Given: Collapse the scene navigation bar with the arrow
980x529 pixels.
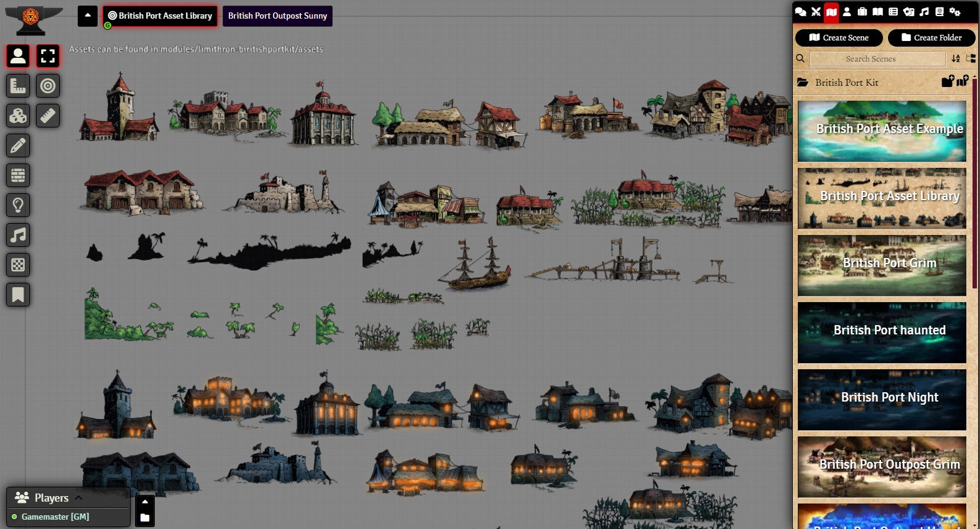Looking at the screenshot, I should click(x=88, y=16).
